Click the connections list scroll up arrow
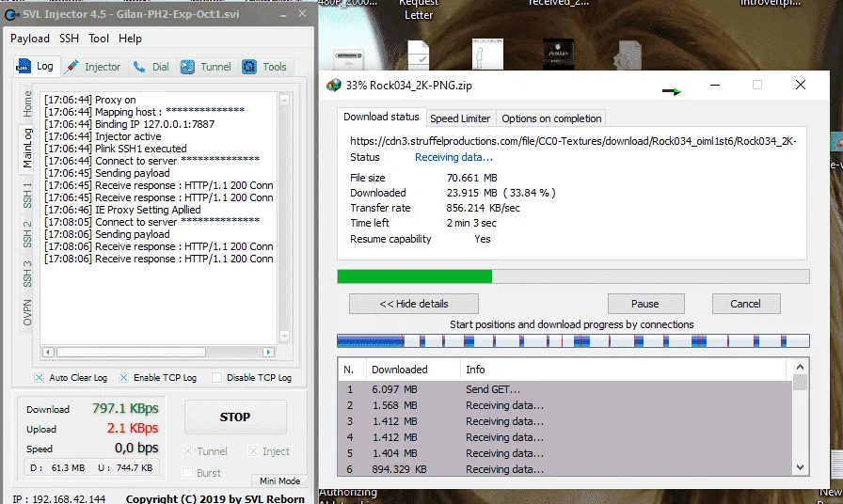Image resolution: width=843 pixels, height=504 pixels. (800, 367)
